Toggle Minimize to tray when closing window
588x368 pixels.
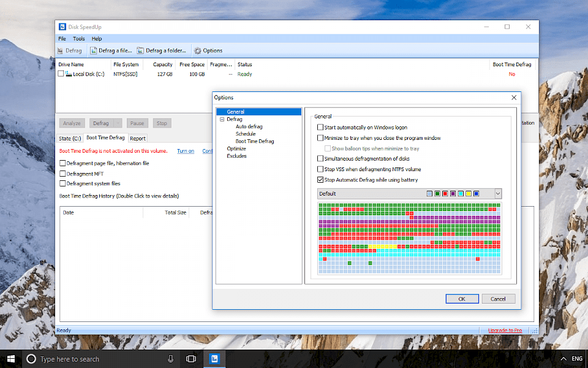[x=320, y=138]
